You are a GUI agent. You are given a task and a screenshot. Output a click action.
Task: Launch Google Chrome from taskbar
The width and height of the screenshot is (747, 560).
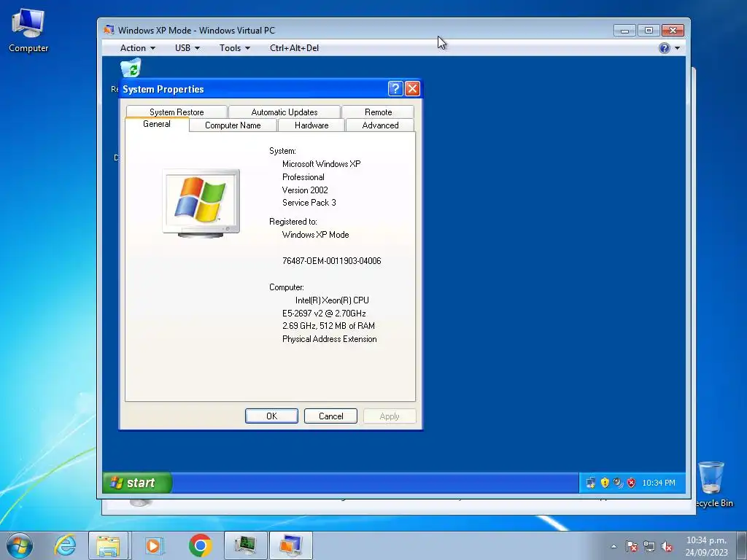pos(200,545)
